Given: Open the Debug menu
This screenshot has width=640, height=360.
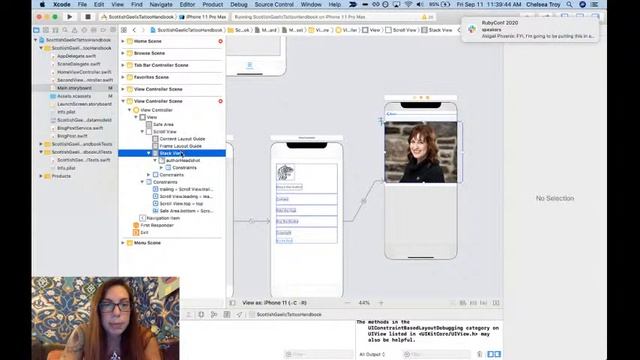Looking at the screenshot, I should click(x=239, y=4).
